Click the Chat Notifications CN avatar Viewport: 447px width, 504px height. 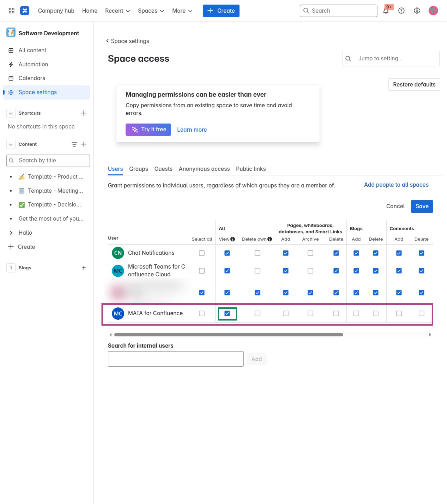click(118, 253)
